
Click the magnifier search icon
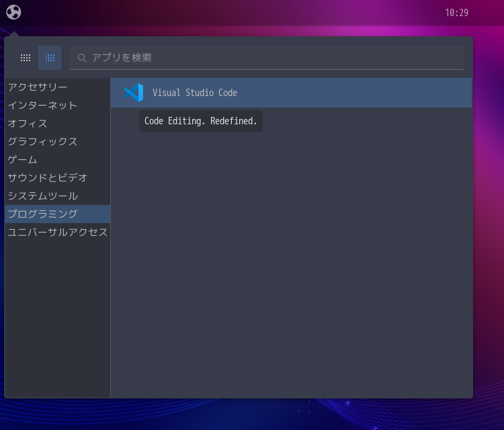pyautogui.click(x=82, y=58)
